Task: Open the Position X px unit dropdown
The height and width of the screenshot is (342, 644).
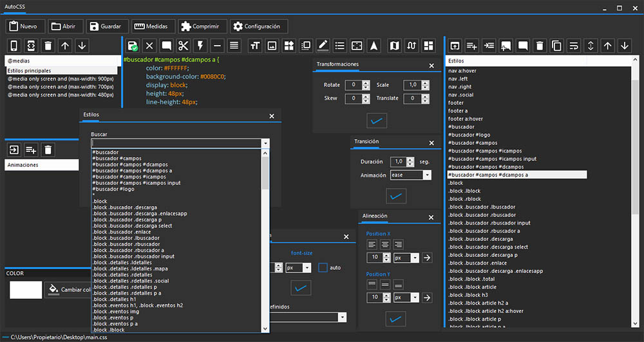Action: [415, 258]
